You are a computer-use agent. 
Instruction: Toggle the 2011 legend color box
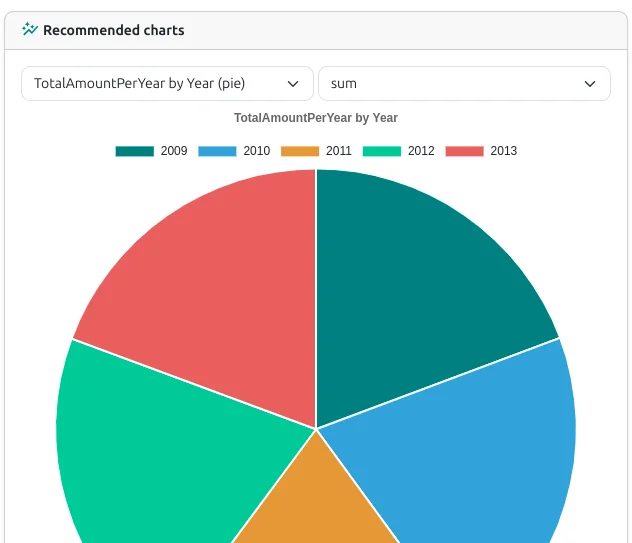tap(300, 151)
